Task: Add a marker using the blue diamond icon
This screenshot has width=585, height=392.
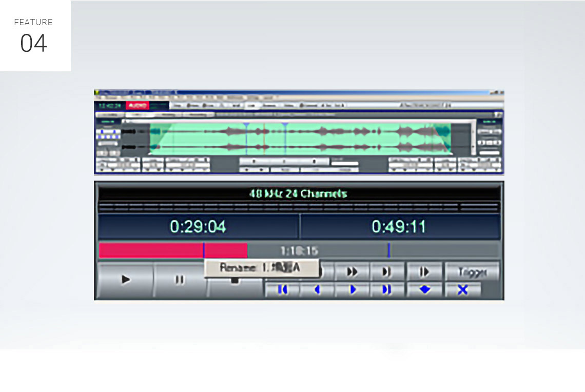Action: [x=424, y=290]
